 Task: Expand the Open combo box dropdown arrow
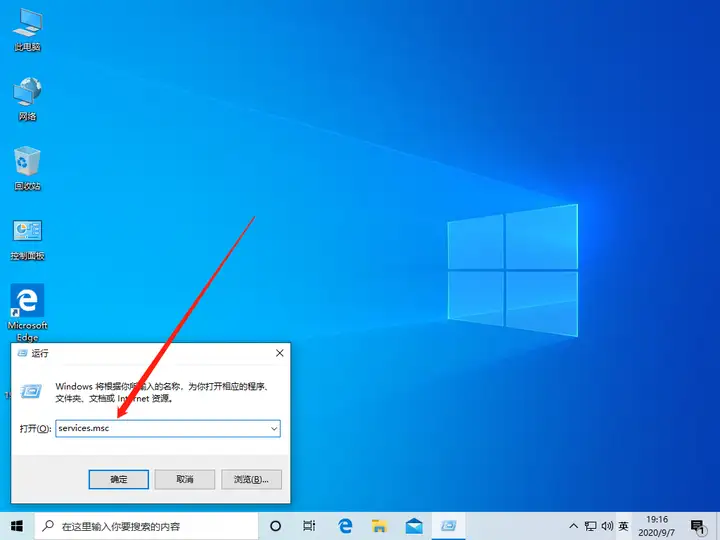pyautogui.click(x=274, y=428)
